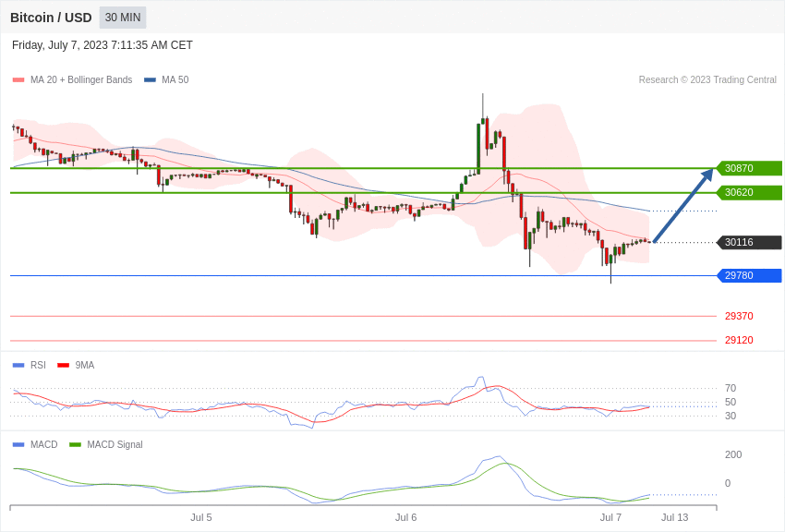
Task: Click the MACD blue legend swatch
Action: (x=18, y=444)
